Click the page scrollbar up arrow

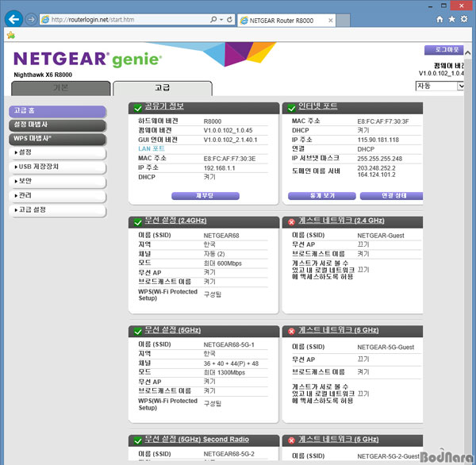point(468,53)
